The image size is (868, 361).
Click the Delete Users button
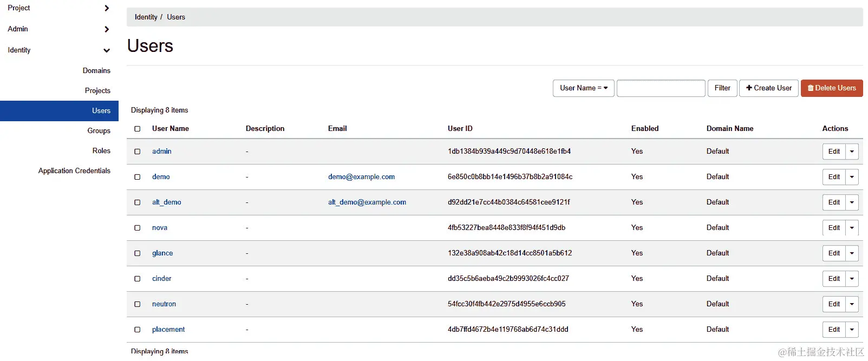(x=832, y=88)
